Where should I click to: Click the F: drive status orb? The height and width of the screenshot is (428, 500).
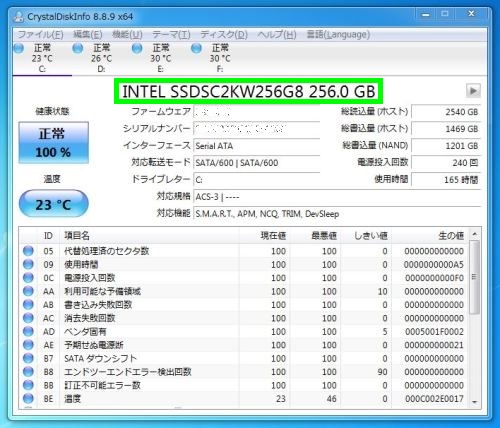point(196,48)
